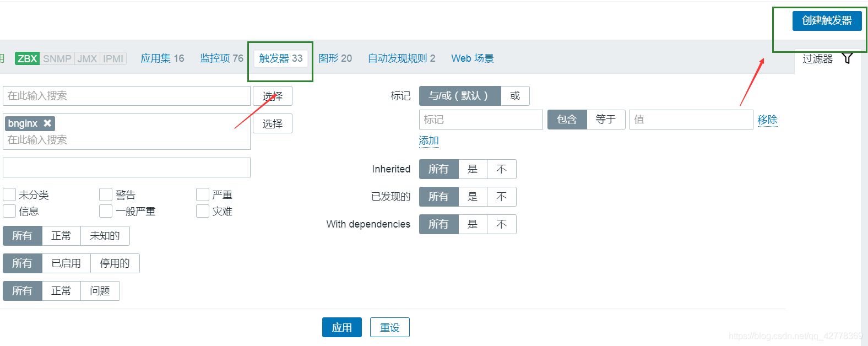The height and width of the screenshot is (346, 868).
Task: Open the 触发器 33 tab
Action: pyautogui.click(x=281, y=58)
